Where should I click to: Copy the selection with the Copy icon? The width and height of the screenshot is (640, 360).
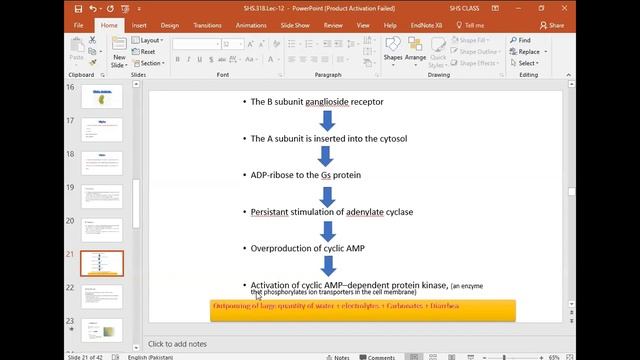click(93, 51)
